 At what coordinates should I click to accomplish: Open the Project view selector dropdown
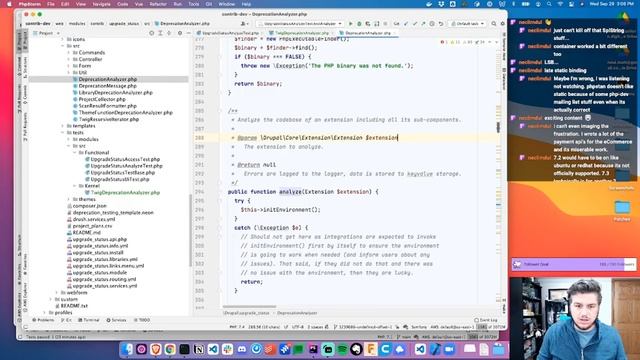pyautogui.click(x=46, y=33)
